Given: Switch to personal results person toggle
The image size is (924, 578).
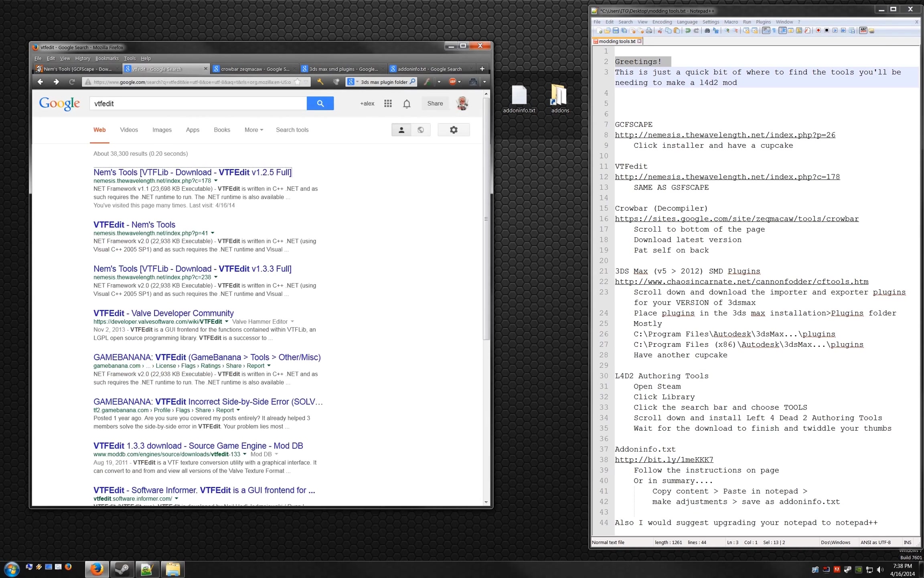Looking at the screenshot, I should click(x=401, y=130).
